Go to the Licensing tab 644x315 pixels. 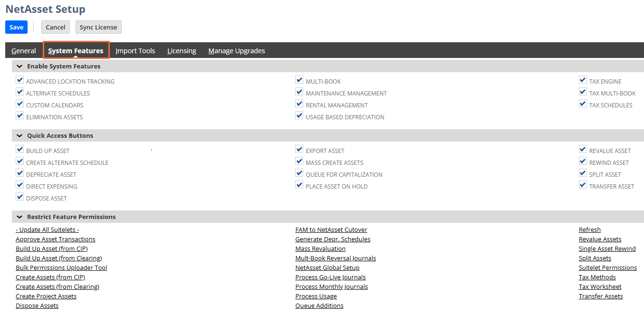point(182,51)
